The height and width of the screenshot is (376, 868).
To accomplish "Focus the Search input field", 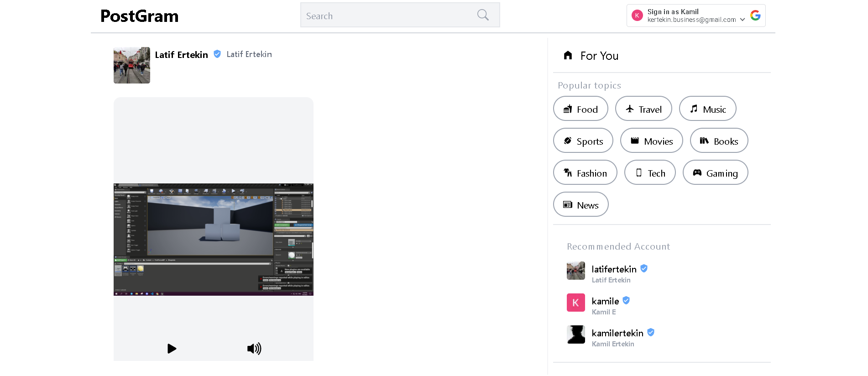I will click(x=400, y=15).
